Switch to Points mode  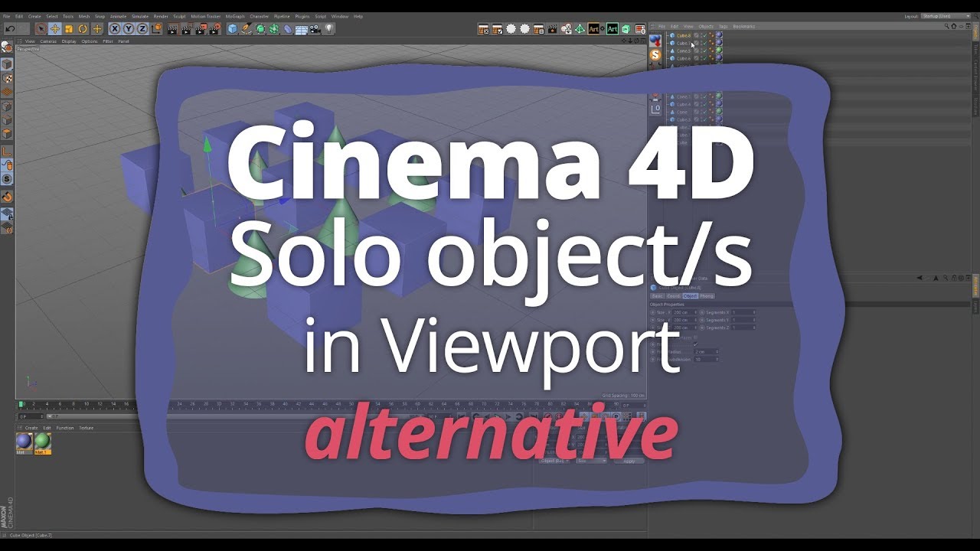[7, 106]
